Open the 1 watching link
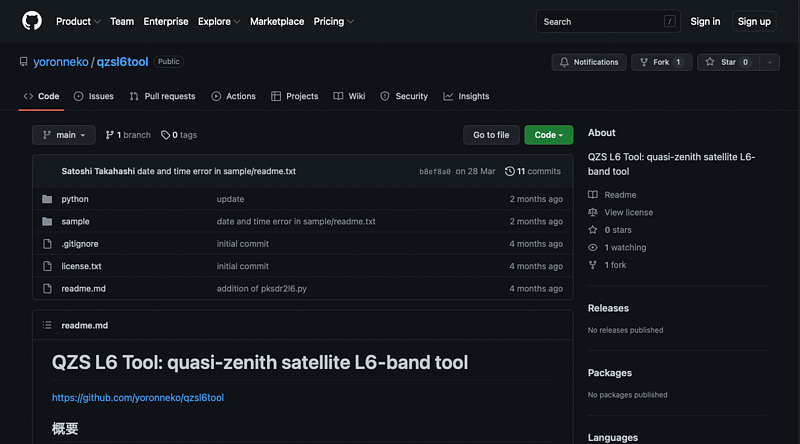This screenshot has width=800, height=444. [626, 247]
